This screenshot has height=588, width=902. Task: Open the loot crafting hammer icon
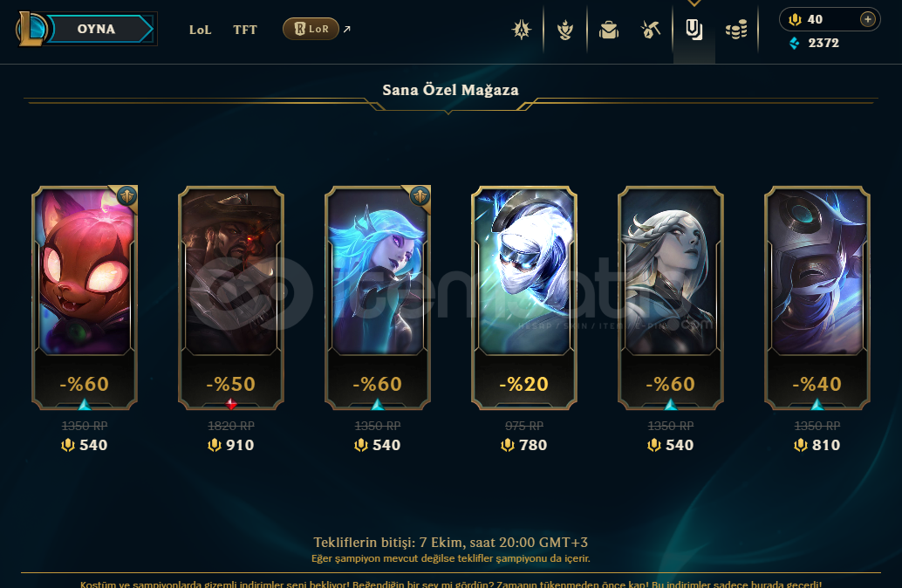[x=651, y=30]
